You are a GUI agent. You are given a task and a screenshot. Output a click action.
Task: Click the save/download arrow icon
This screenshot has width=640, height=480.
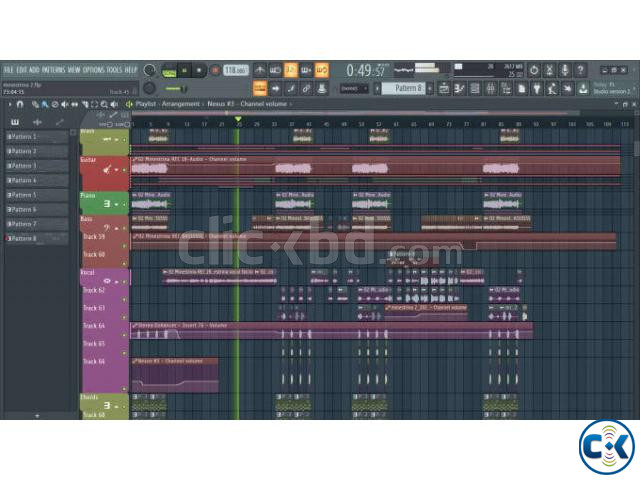(x=584, y=88)
